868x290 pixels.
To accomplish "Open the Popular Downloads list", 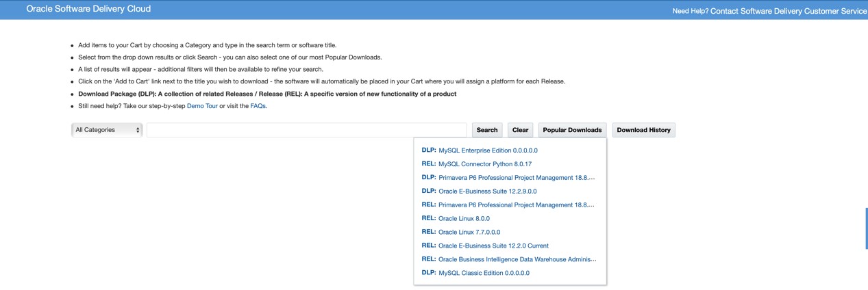I will 572,130.
